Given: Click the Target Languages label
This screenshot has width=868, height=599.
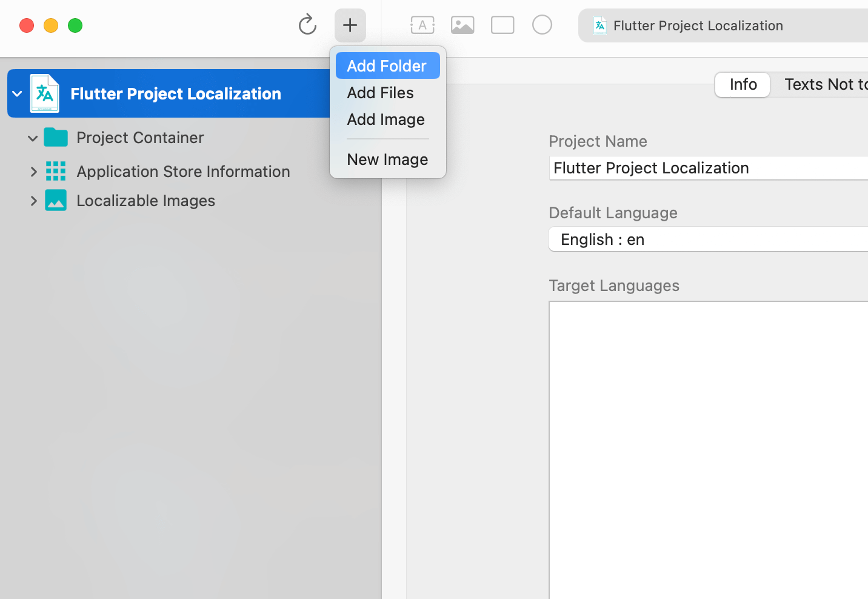Looking at the screenshot, I should pos(614,286).
